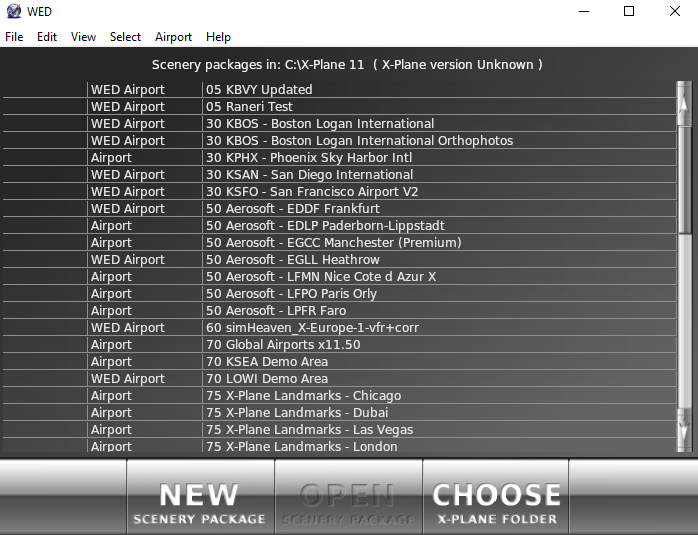Click the scroll down arrow of package list
Screen dimensions: 698x535
coord(684,430)
